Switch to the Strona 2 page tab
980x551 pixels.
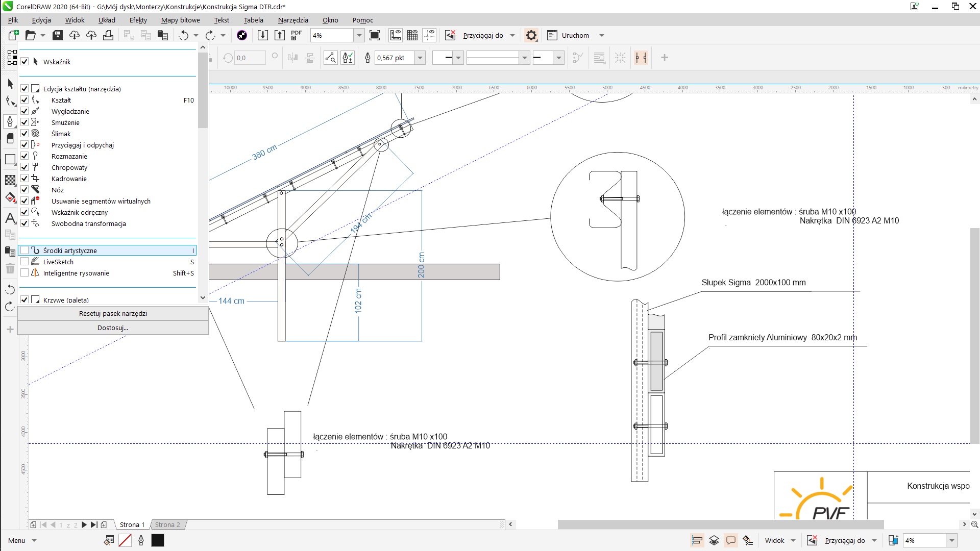coord(167,524)
